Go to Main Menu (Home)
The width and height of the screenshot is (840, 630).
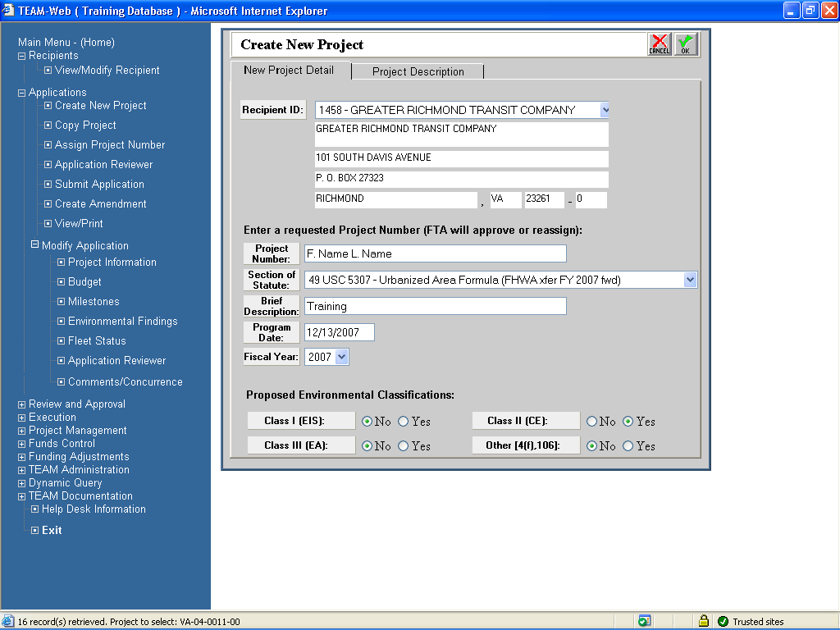click(66, 43)
